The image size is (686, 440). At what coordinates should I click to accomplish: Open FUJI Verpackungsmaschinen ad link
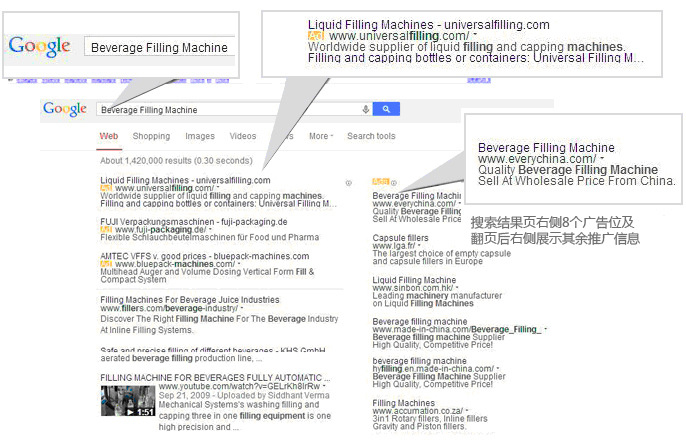click(x=194, y=222)
